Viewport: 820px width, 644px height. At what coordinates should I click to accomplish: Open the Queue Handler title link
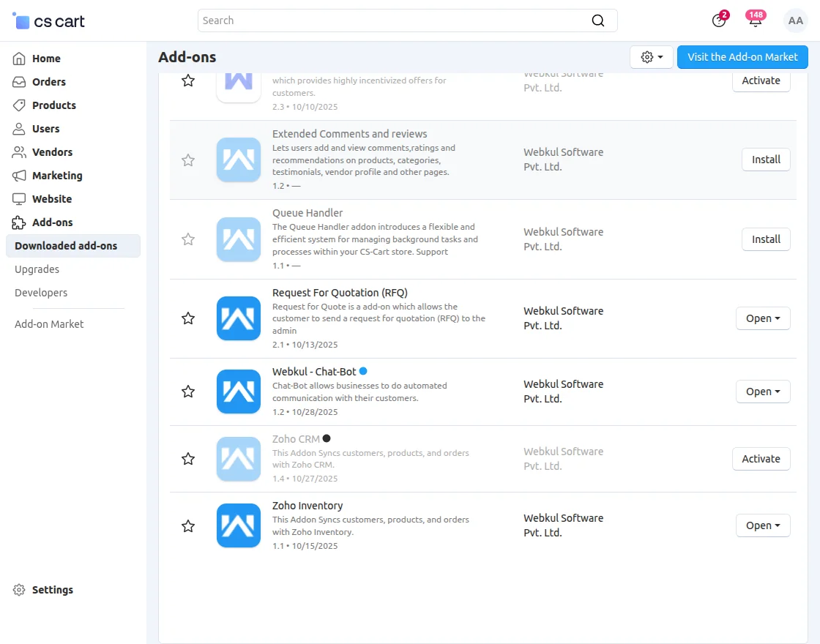[x=307, y=213]
